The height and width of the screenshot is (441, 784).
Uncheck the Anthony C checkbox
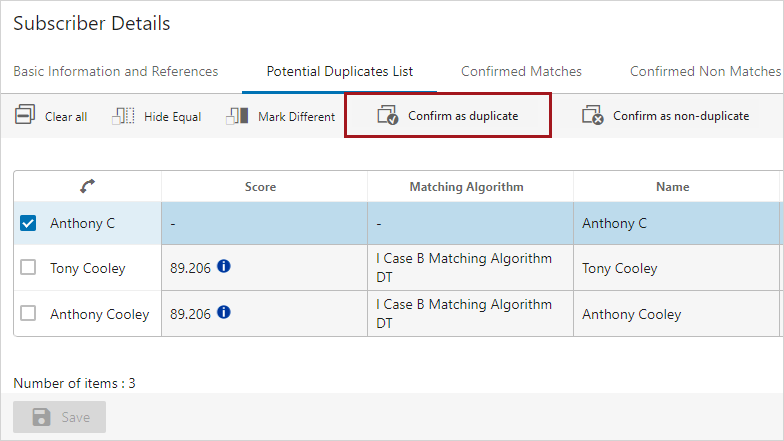coord(29,223)
